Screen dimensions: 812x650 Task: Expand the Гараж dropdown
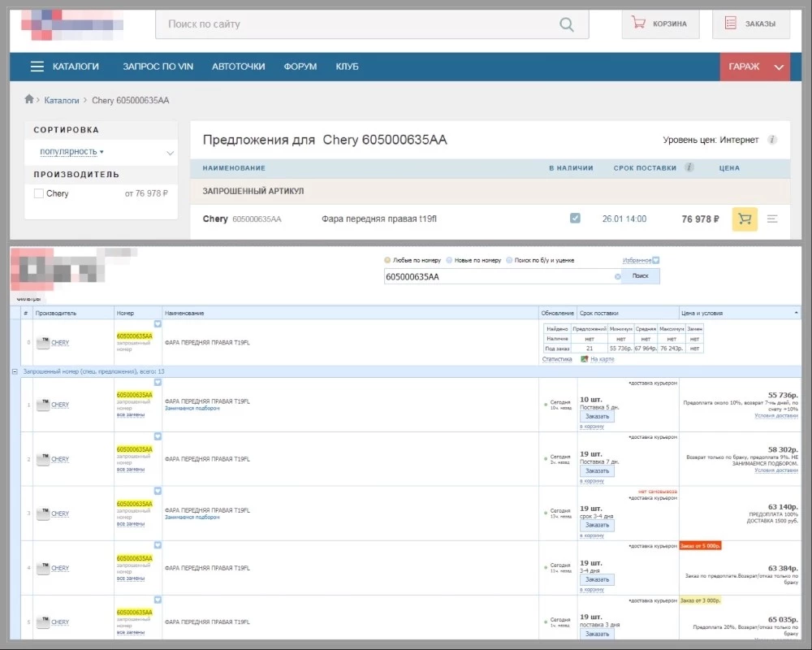(x=754, y=67)
